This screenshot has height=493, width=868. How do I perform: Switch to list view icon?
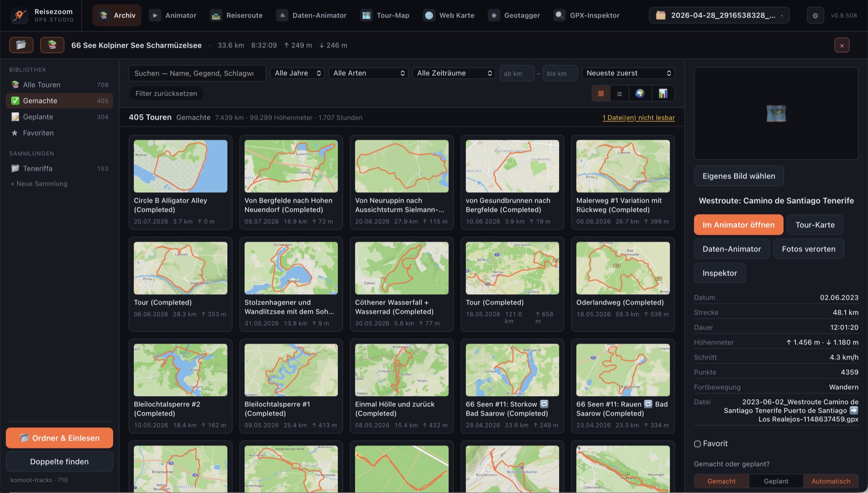619,94
